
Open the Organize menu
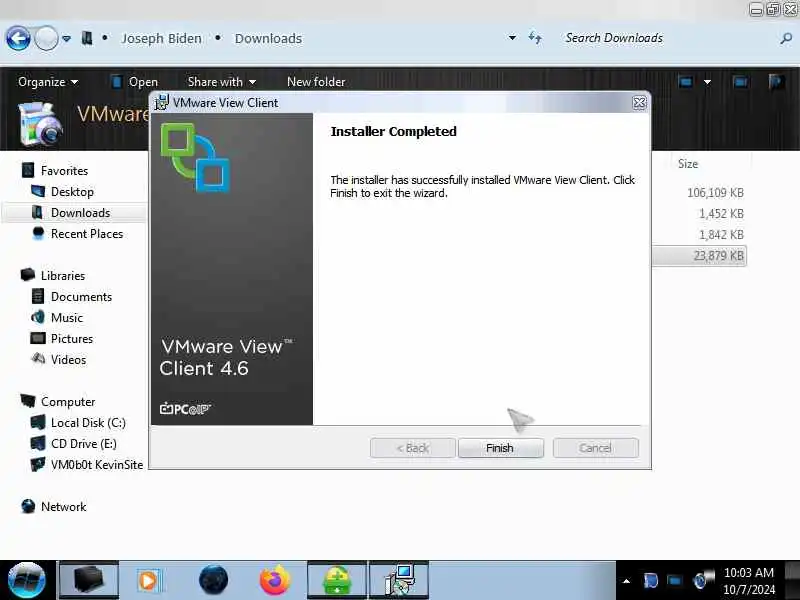coord(48,82)
